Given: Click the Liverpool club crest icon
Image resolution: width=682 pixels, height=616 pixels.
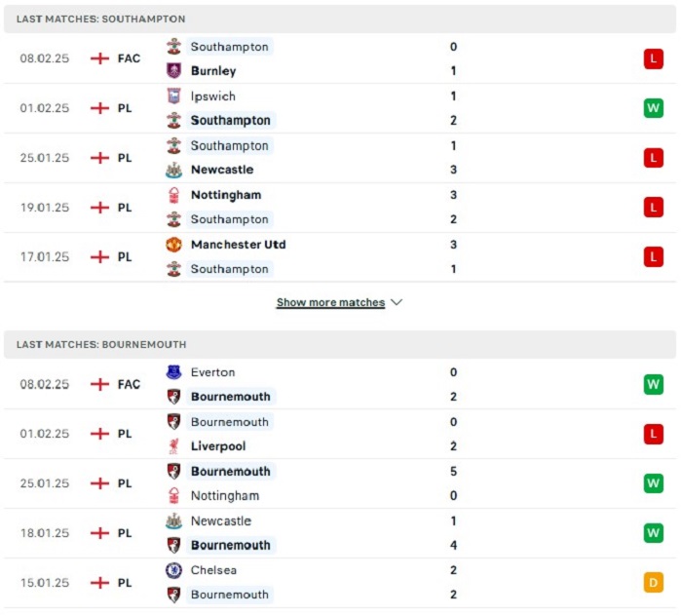Looking at the screenshot, I should (x=174, y=445).
